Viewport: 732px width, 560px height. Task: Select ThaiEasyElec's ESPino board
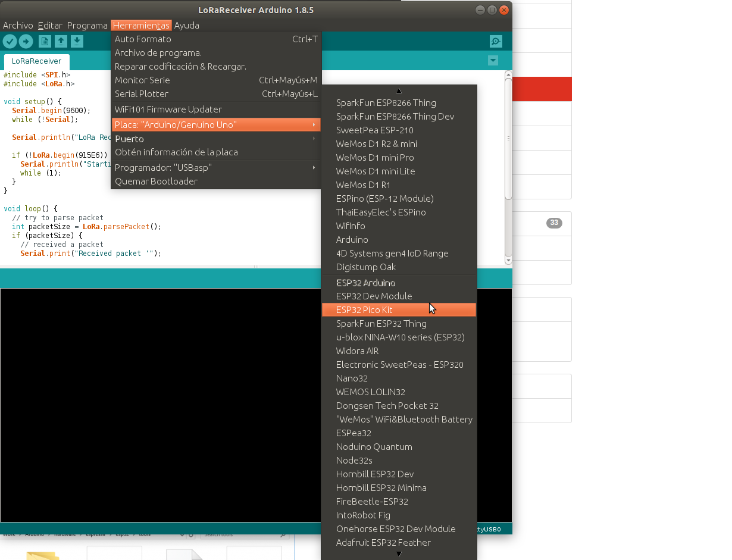pyautogui.click(x=399, y=212)
